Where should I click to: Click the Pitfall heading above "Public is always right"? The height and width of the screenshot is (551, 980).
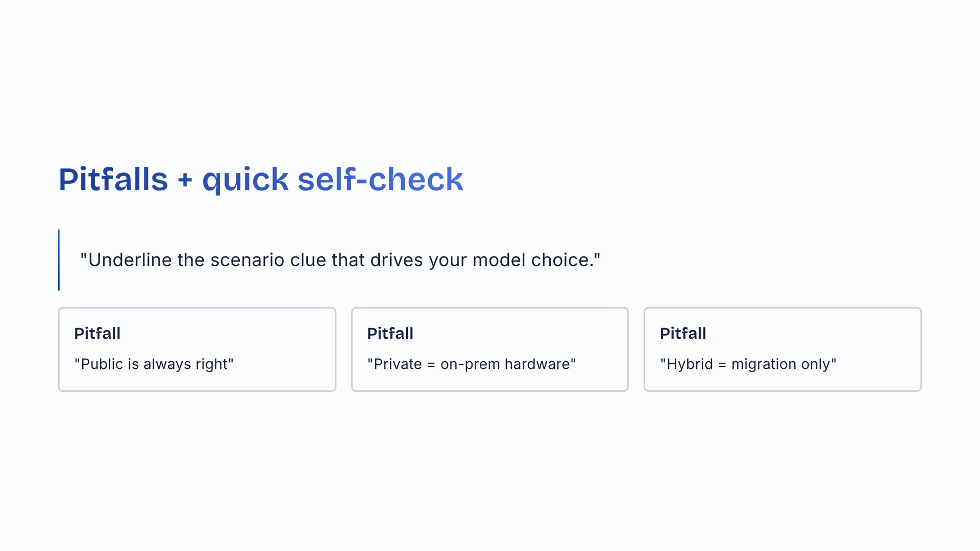(x=97, y=334)
